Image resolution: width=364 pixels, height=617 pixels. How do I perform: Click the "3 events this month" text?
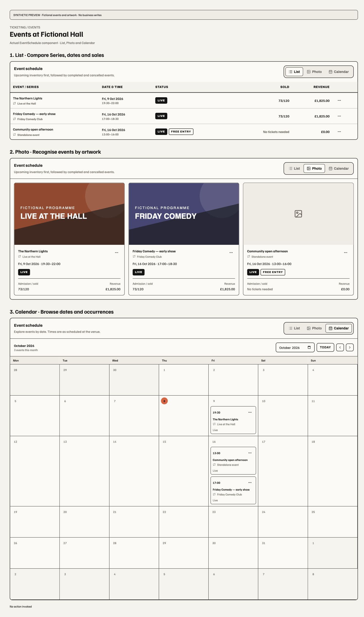[26, 350]
